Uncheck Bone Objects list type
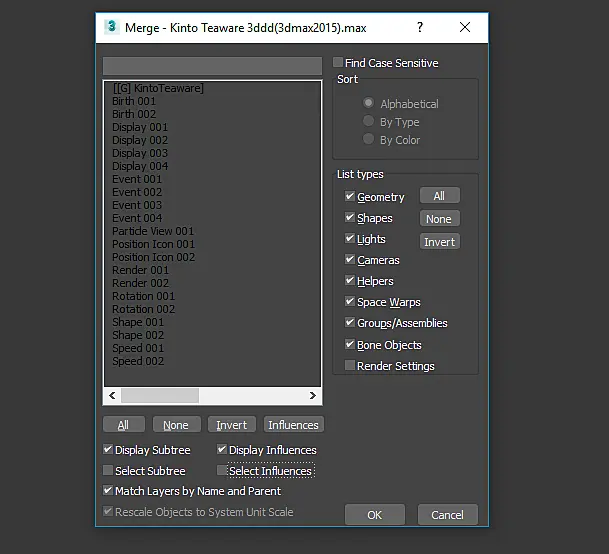 tap(350, 344)
